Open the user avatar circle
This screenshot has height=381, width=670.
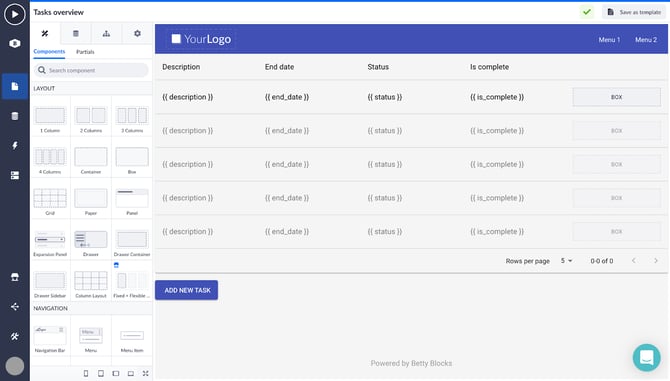click(x=15, y=366)
